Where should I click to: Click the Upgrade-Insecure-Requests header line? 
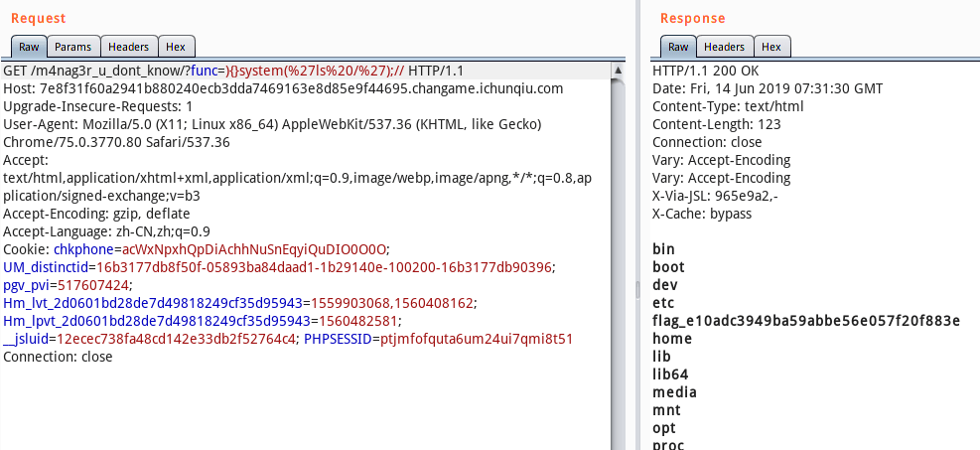tap(97, 106)
